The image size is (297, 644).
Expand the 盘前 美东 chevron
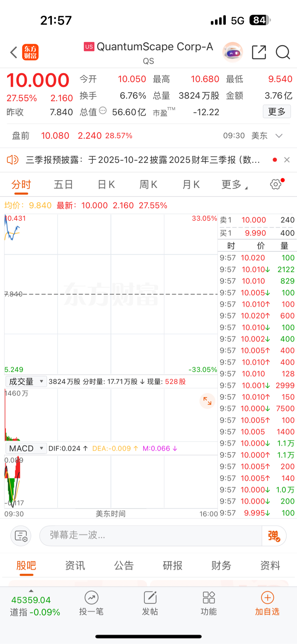point(279,136)
